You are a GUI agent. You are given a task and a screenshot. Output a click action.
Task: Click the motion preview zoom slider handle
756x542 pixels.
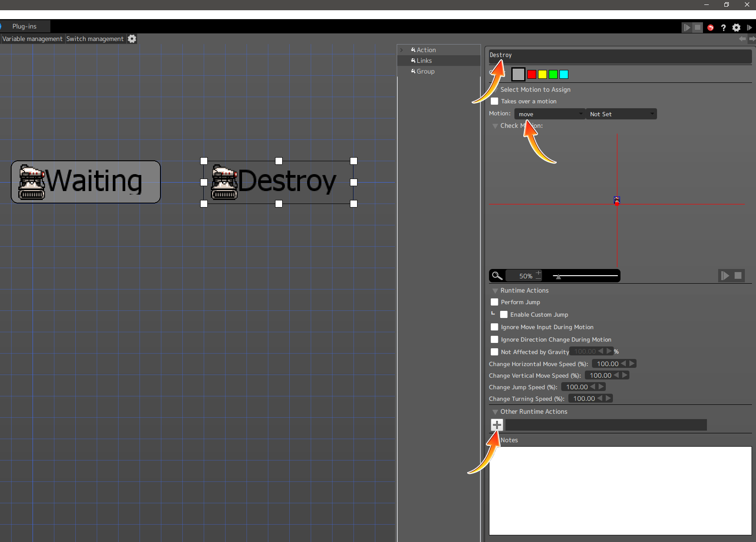coord(558,277)
